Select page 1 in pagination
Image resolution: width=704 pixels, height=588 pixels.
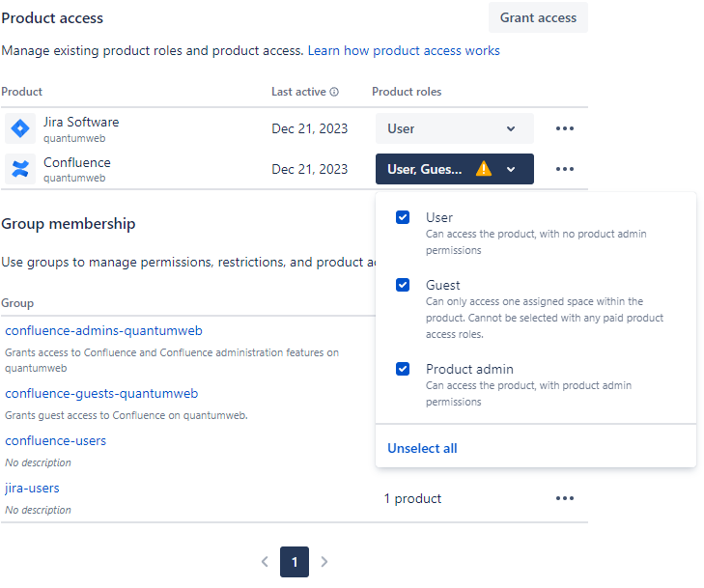pyautogui.click(x=295, y=562)
